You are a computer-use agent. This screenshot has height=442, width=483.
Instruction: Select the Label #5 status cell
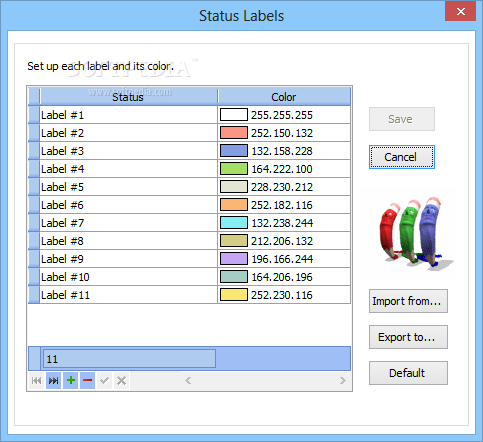click(x=128, y=187)
